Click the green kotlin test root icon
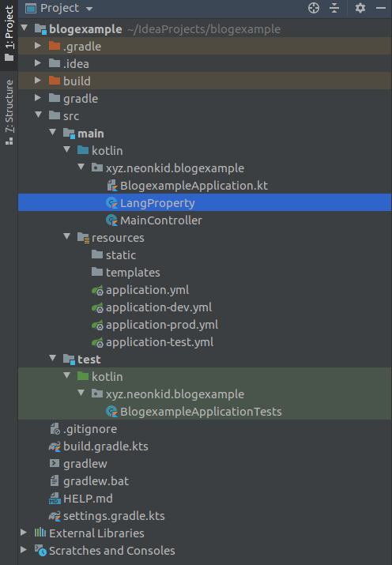 (x=83, y=376)
